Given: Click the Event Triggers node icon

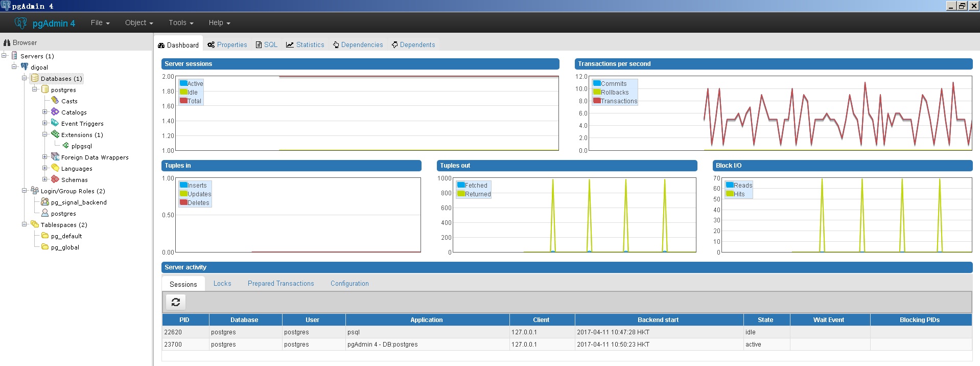Looking at the screenshot, I should tap(55, 123).
